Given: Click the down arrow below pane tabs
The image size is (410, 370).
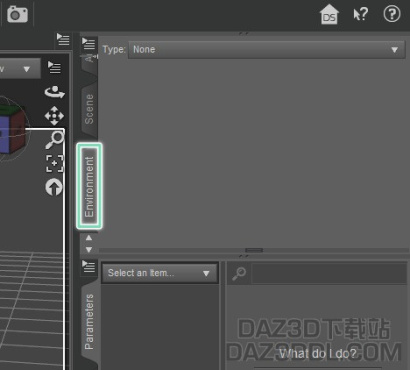Looking at the screenshot, I should click(x=89, y=249).
